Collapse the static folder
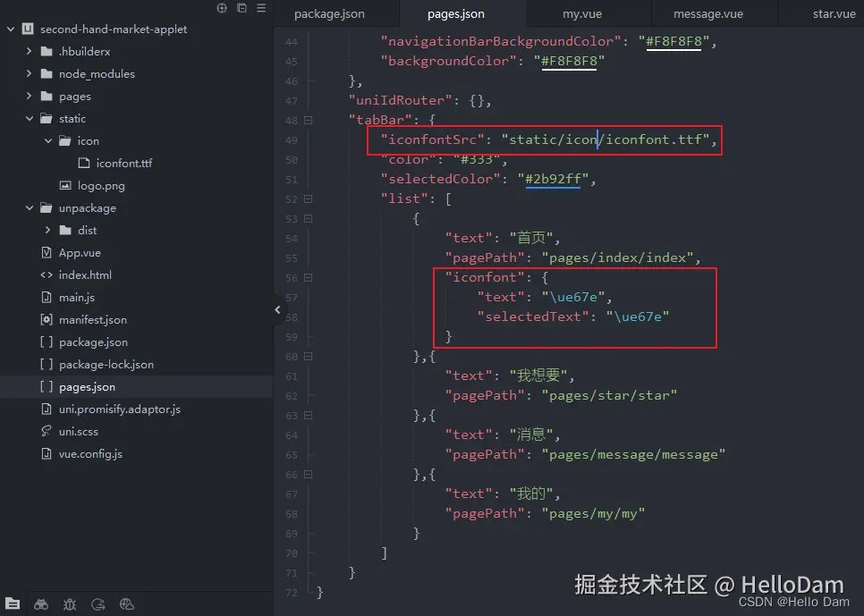The image size is (864, 616). (x=30, y=118)
